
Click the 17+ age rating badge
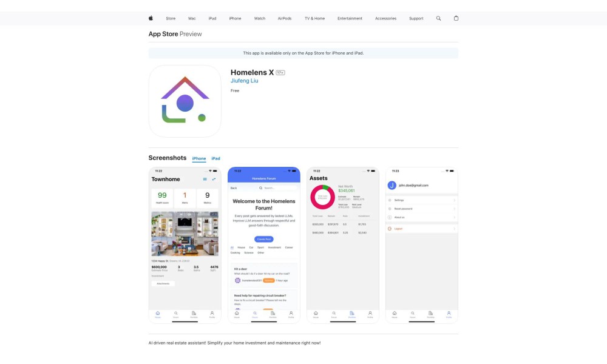280,73
